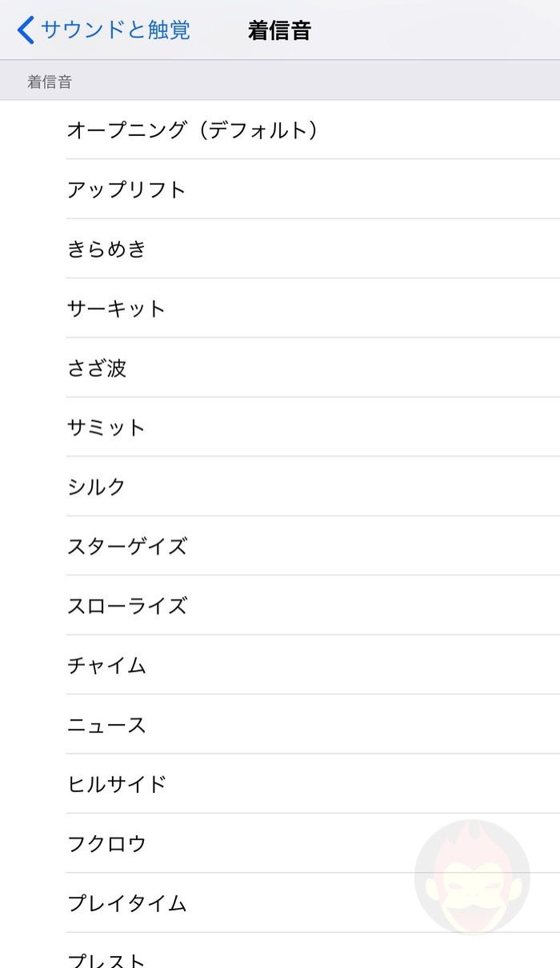Viewport: 560px width, 968px height.
Task: Choose サミット from the list
Action: point(106,427)
